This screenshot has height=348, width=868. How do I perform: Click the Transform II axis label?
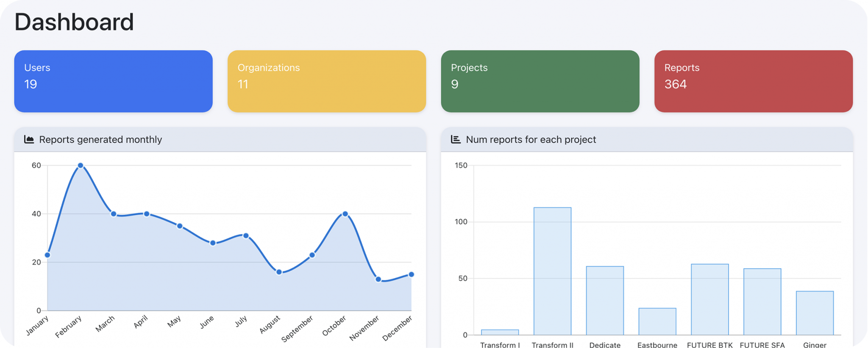pos(552,345)
